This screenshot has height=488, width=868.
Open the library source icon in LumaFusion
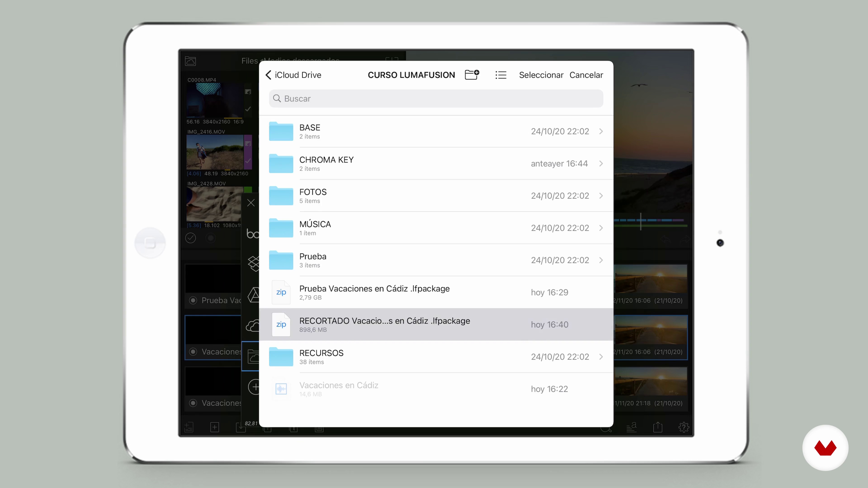pyautogui.click(x=190, y=61)
